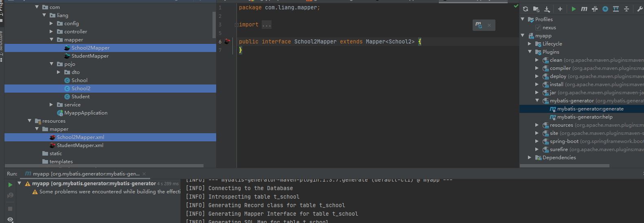Expand the config package
644x223 pixels.
click(x=51, y=24)
